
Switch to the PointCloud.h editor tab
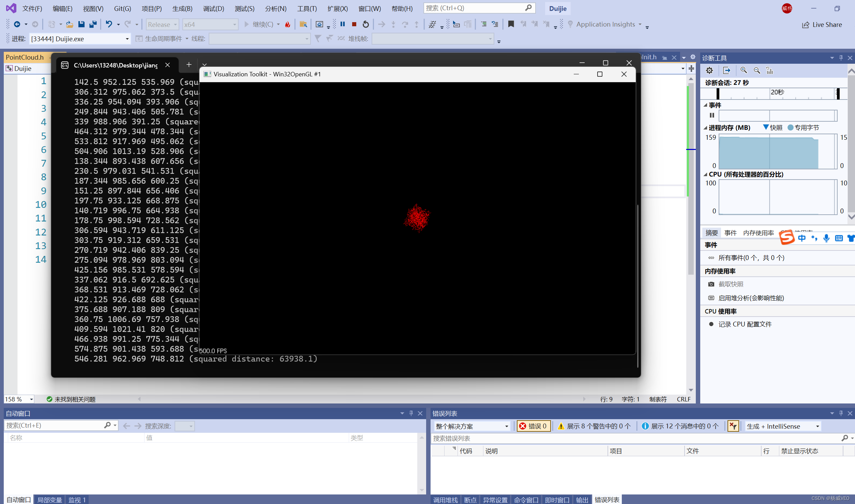pyautogui.click(x=24, y=57)
